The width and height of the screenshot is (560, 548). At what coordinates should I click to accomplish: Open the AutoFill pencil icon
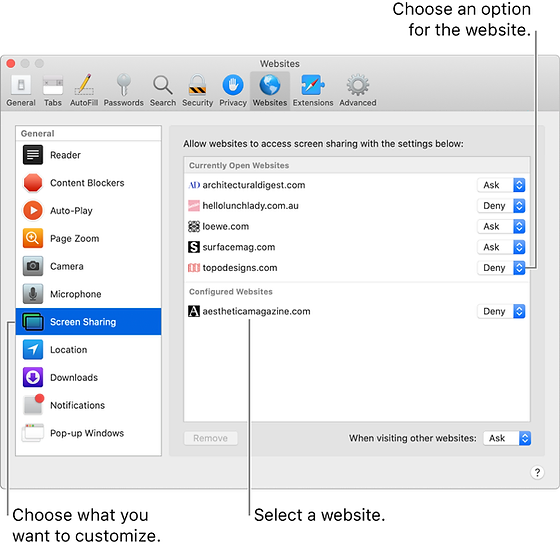[84, 85]
